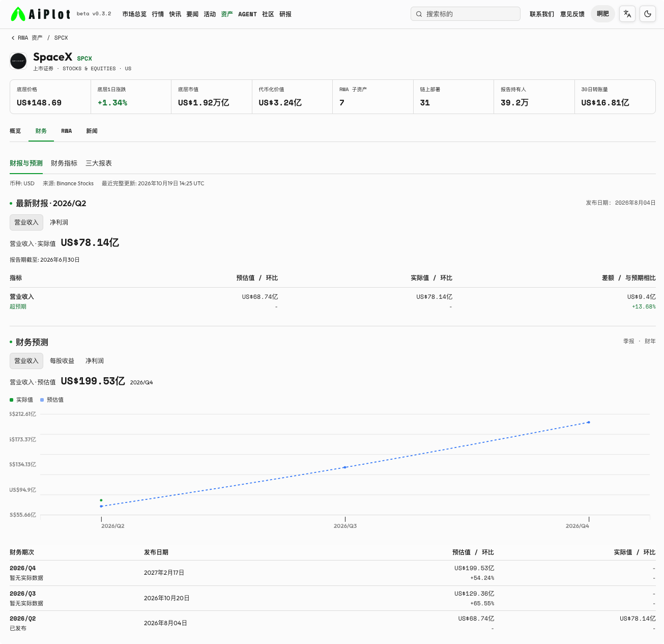Image resolution: width=664 pixels, height=644 pixels.
Task: Focus the 搜索标的 search field
Action: [466, 14]
